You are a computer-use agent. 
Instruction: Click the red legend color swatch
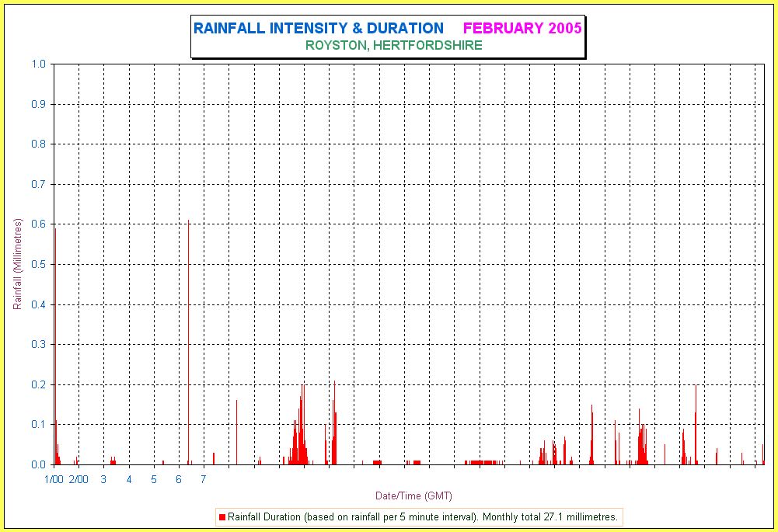[x=222, y=517]
